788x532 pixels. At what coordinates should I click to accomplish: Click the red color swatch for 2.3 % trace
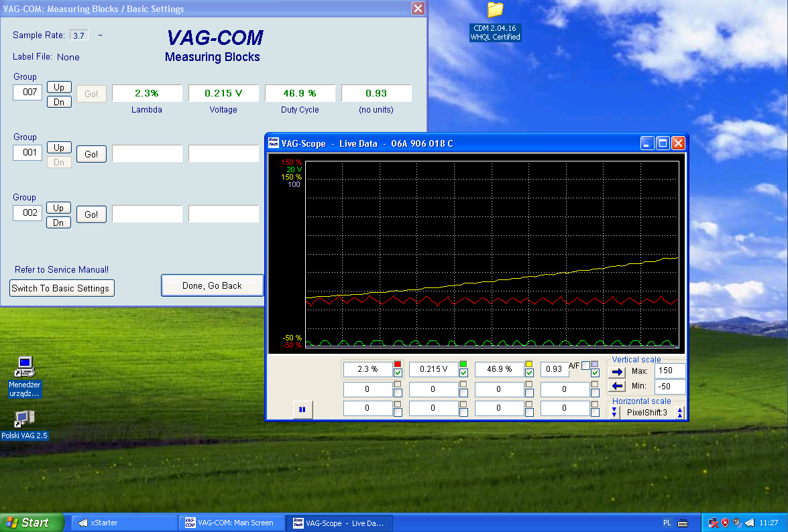[398, 364]
